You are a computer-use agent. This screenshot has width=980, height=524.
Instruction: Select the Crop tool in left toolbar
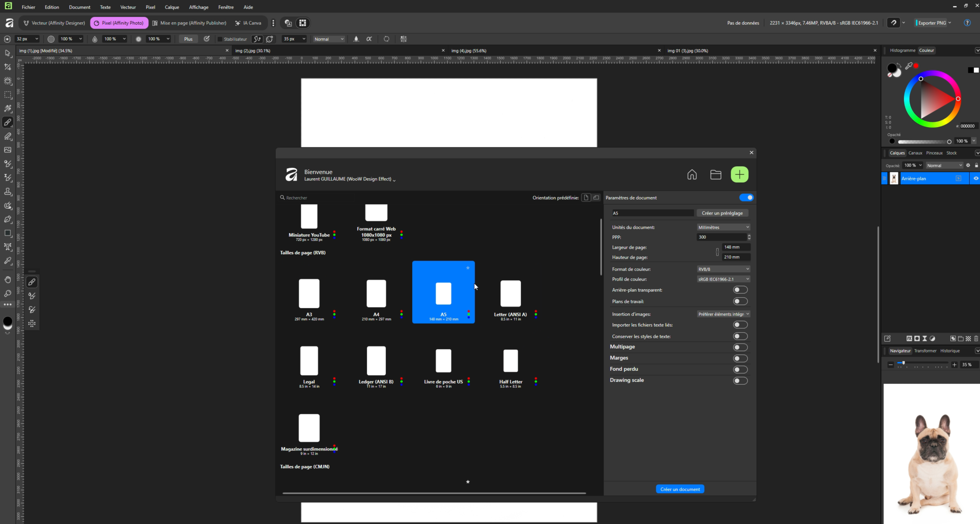[8, 67]
